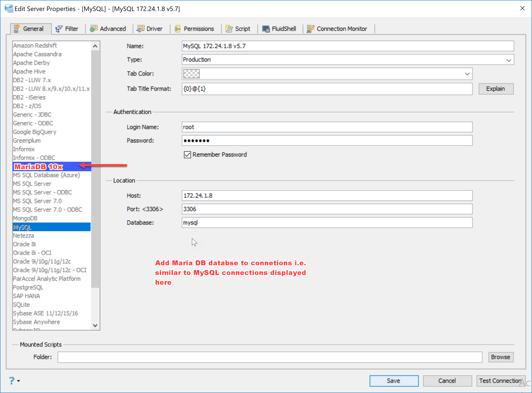Click the Permissions tab icon
Viewport: 532px width, 393px height.
point(178,29)
